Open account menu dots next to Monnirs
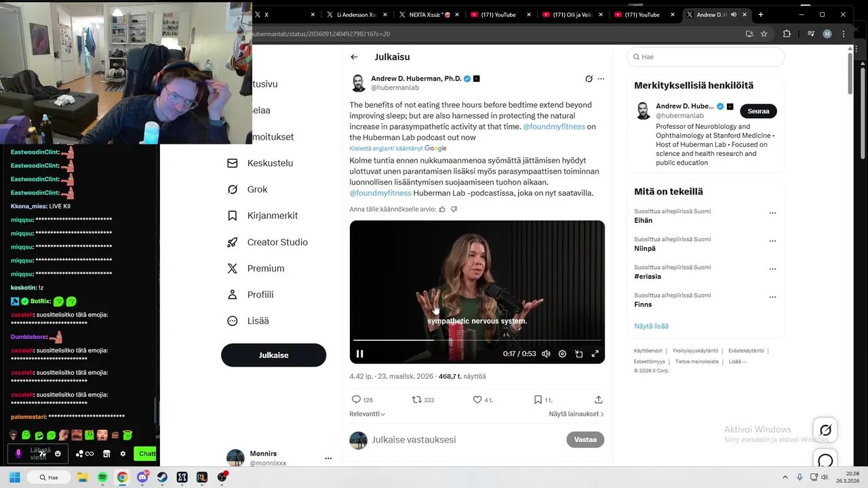 [x=328, y=458]
